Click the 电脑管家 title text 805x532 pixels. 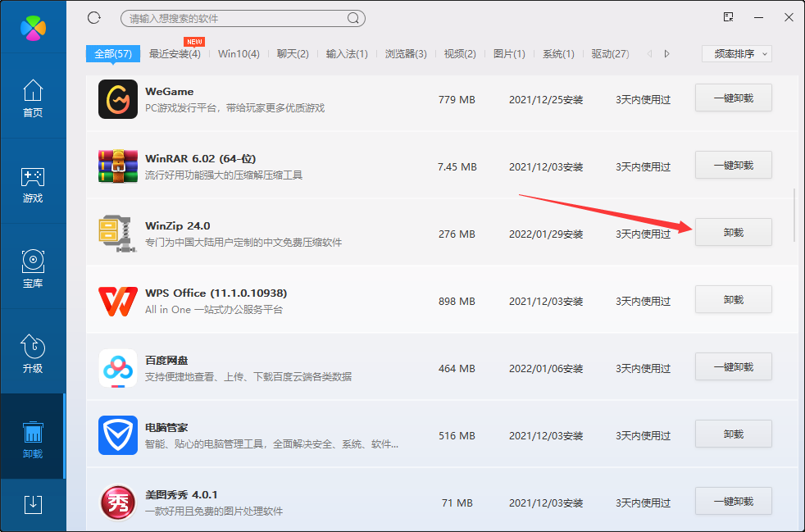pyautogui.click(x=166, y=428)
